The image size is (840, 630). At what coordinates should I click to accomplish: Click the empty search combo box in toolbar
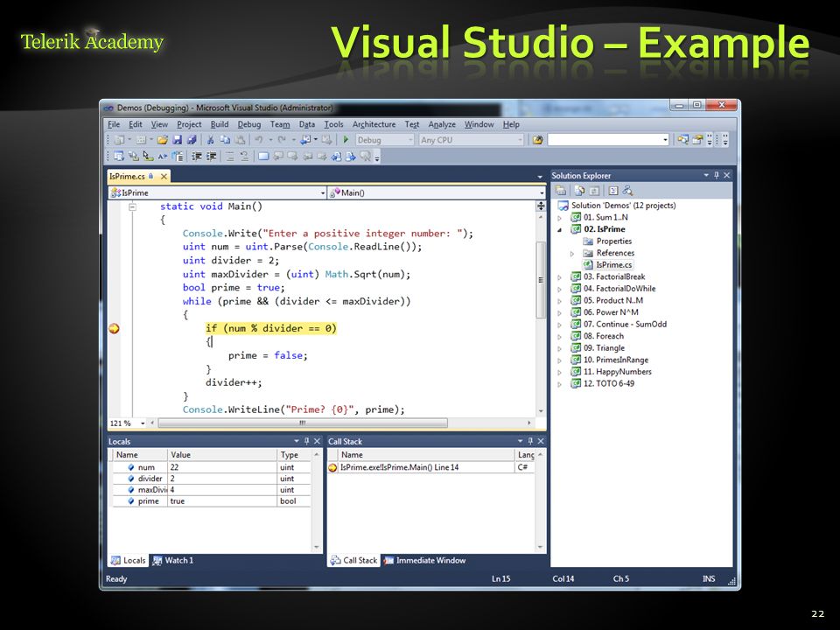pos(609,140)
